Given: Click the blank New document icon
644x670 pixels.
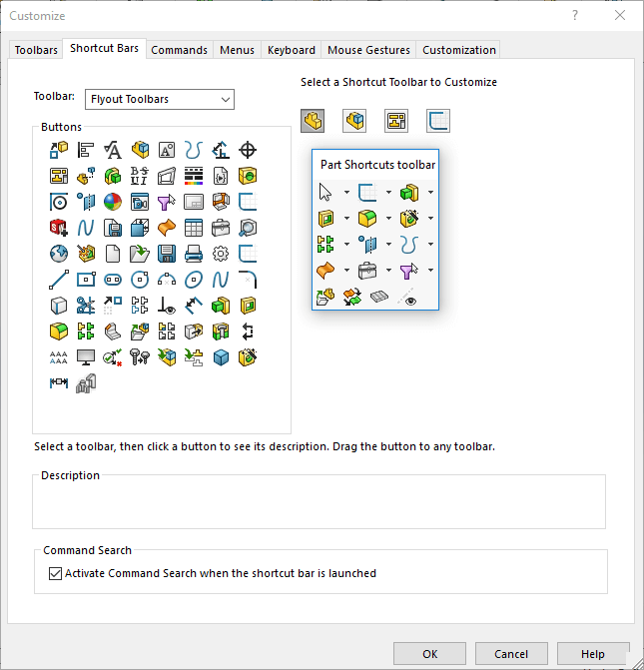Looking at the screenshot, I should 113,254.
